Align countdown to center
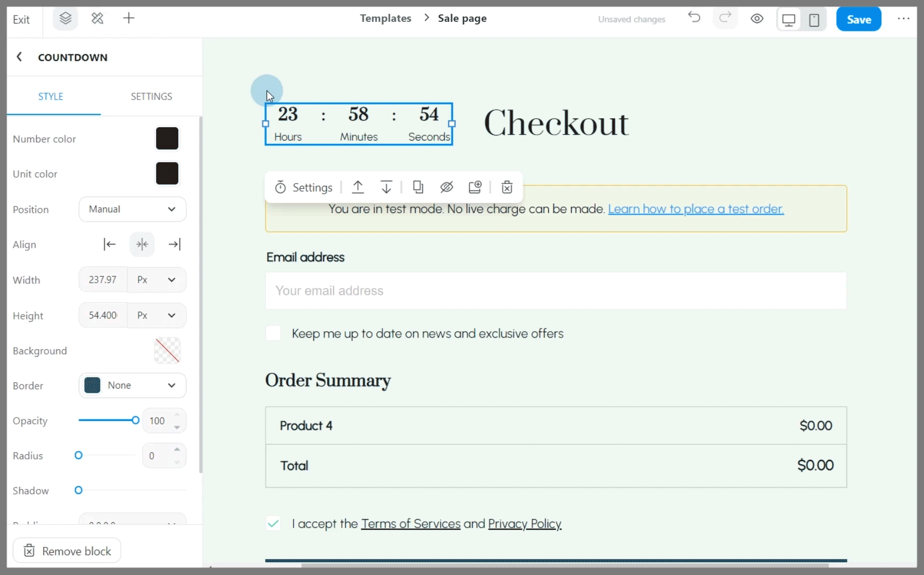924x575 pixels. (142, 244)
